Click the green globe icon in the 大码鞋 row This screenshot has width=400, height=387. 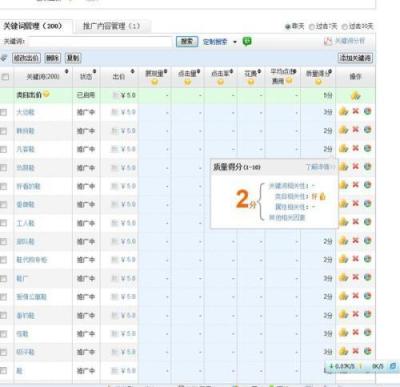(x=367, y=111)
